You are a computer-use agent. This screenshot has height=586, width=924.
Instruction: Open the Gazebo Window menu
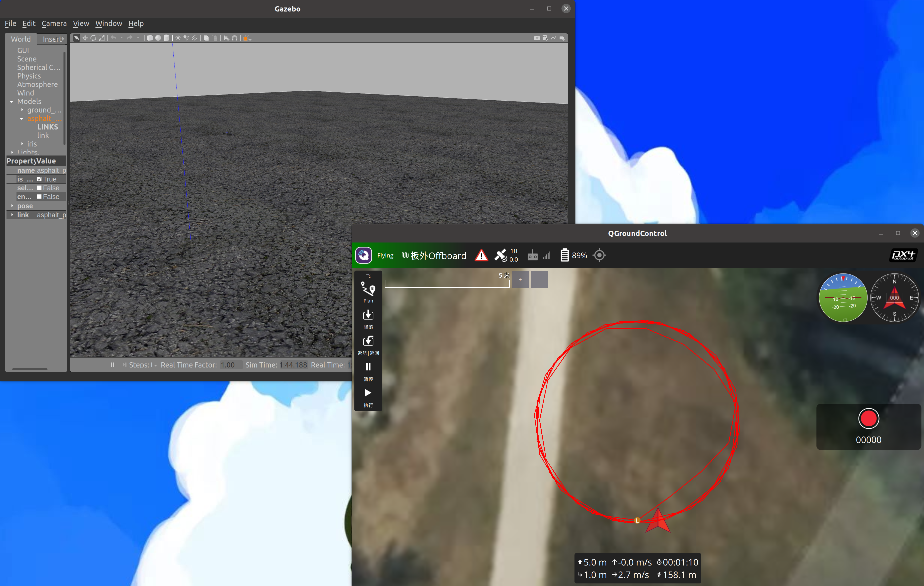[108, 23]
